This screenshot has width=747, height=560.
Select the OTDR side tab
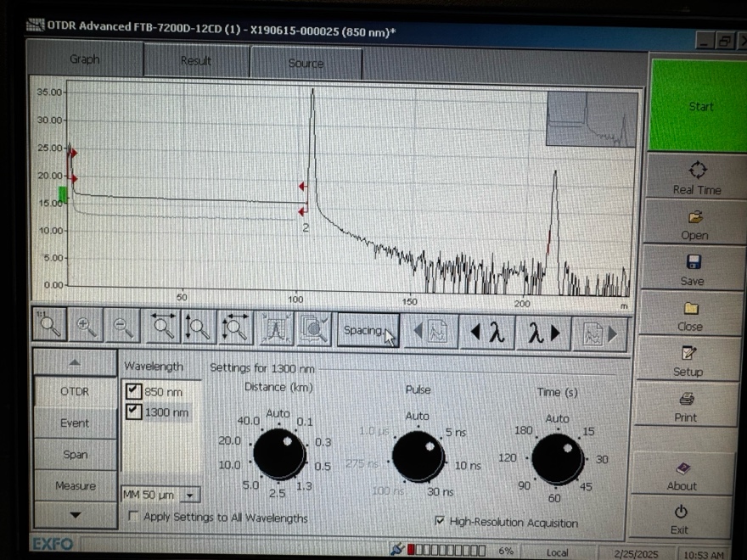75,391
